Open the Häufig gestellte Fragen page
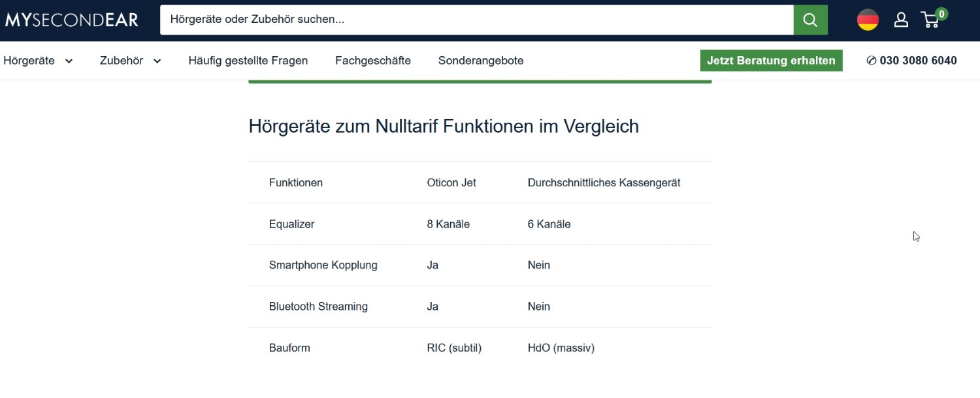 tap(248, 61)
